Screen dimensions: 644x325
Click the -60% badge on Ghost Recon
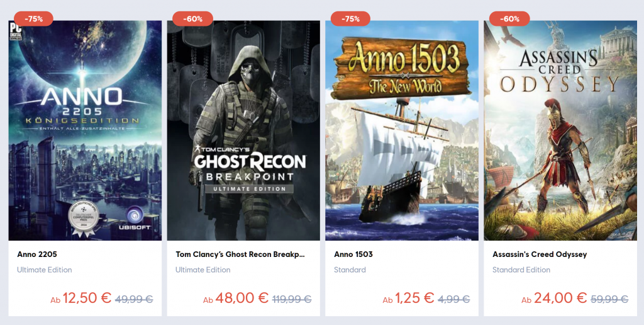tap(192, 18)
